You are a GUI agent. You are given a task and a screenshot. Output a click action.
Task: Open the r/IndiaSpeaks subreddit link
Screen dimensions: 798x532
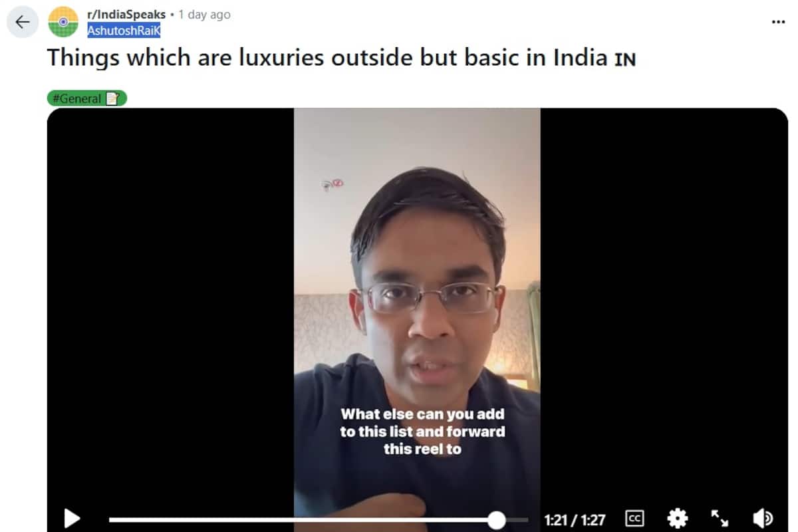[x=126, y=15]
